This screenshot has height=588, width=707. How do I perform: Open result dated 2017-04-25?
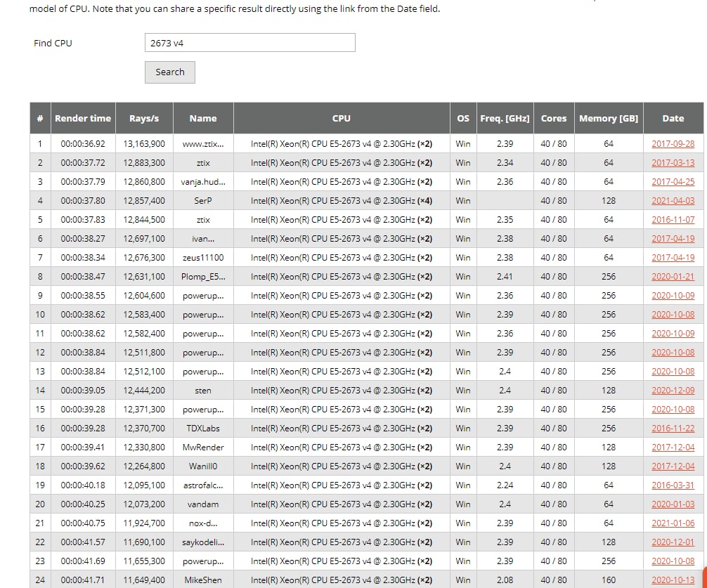click(673, 181)
